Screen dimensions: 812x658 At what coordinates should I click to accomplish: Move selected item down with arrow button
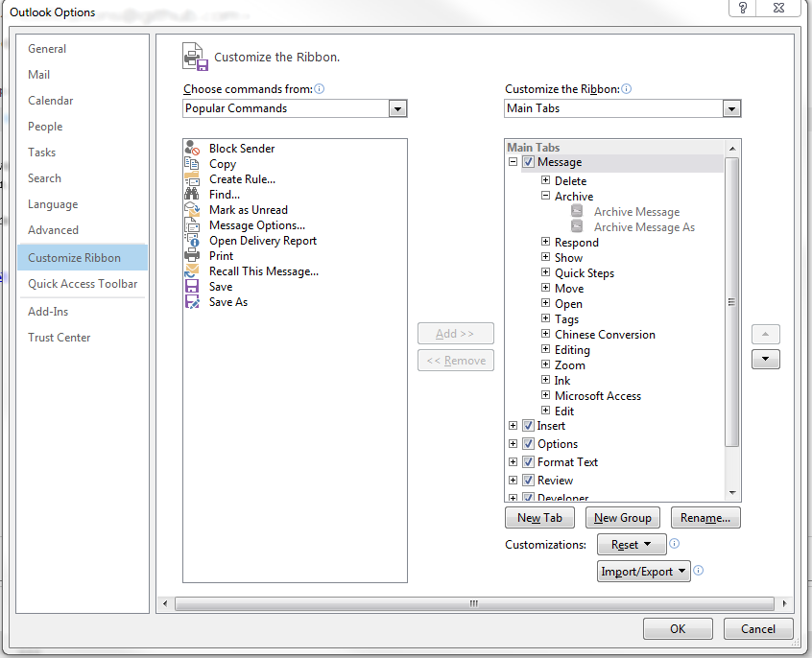pyautogui.click(x=765, y=359)
